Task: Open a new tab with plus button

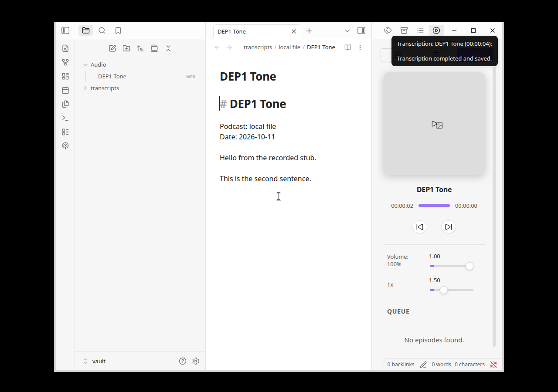Action: point(309,31)
